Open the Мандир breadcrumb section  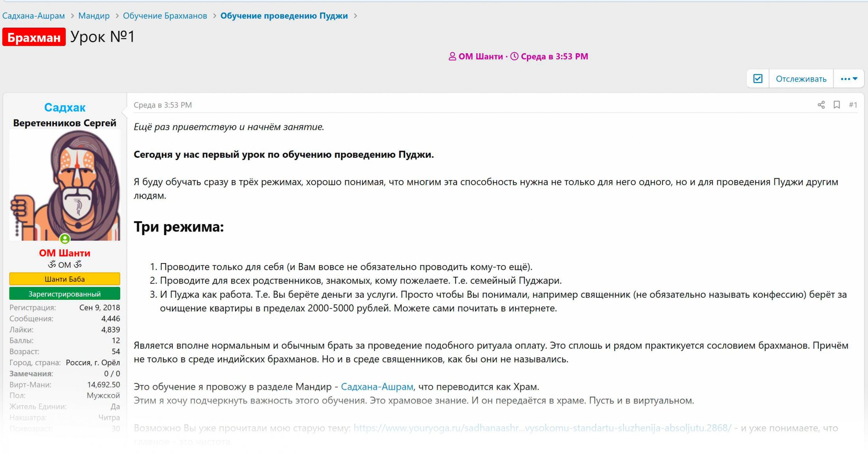coord(94,16)
